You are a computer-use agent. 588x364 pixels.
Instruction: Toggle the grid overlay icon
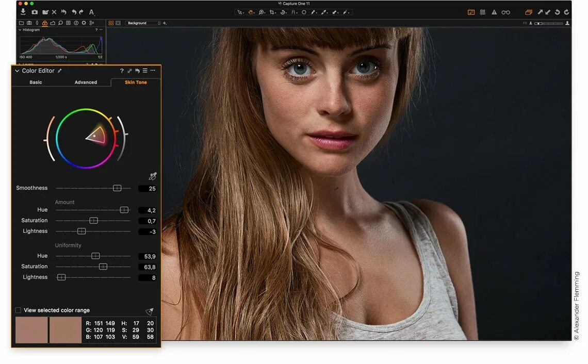(483, 12)
